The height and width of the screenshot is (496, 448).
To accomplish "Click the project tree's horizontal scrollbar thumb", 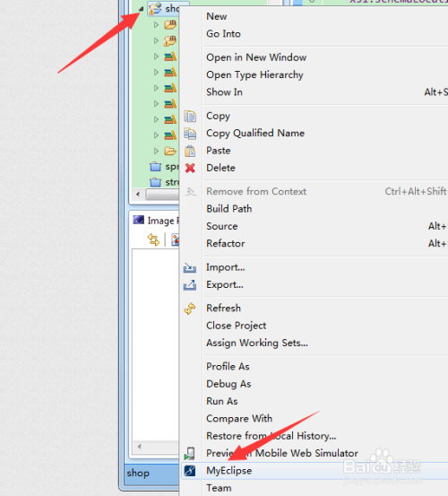I will [x=162, y=195].
